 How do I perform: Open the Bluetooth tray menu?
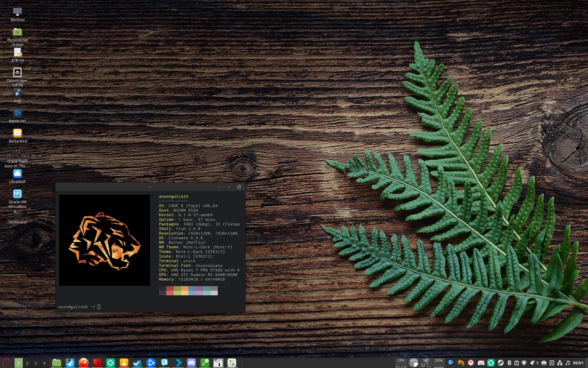(509, 363)
